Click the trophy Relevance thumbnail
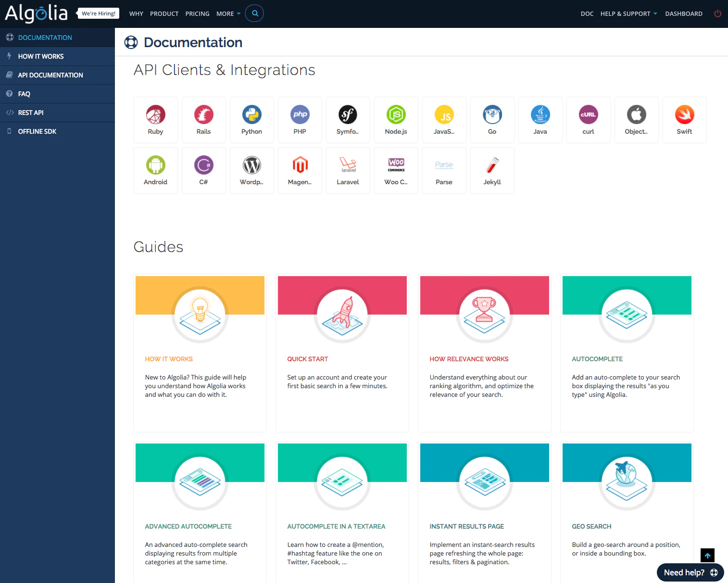The height and width of the screenshot is (583, 728). tap(485, 315)
